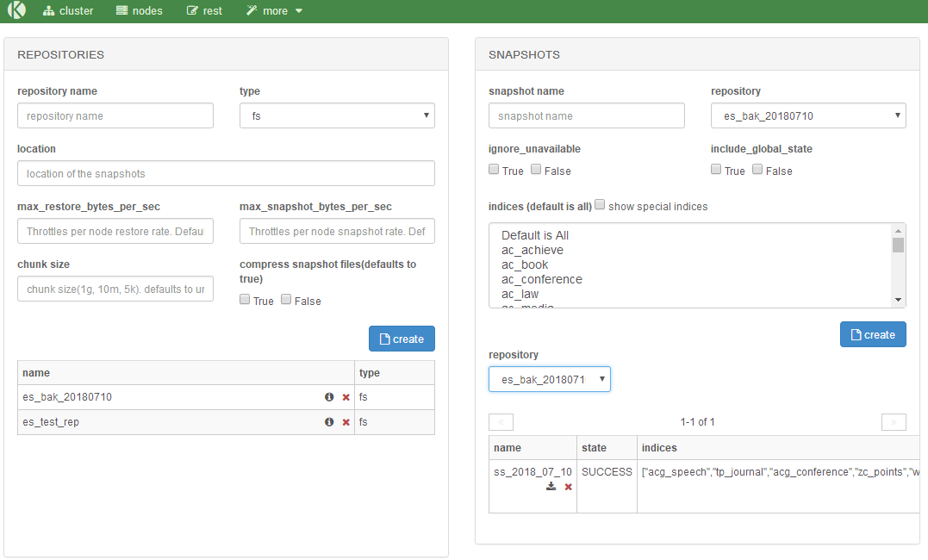Image resolution: width=928 pixels, height=560 pixels.
Task: Check include_global_state False
Action: 757,170
